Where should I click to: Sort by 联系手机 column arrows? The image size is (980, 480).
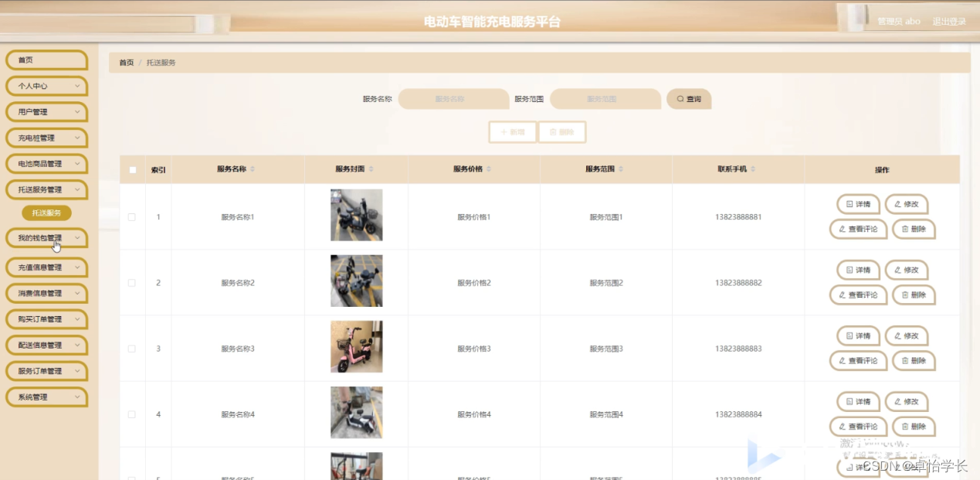pos(753,169)
